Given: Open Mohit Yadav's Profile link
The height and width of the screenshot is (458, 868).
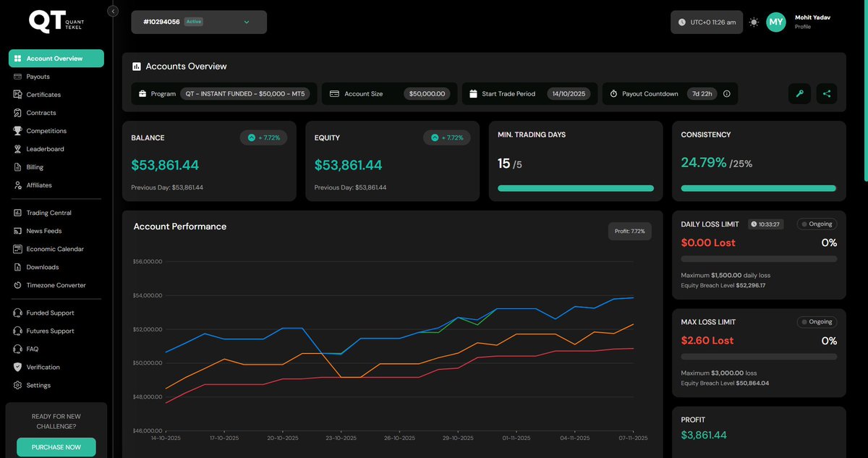Looking at the screenshot, I should pyautogui.click(x=803, y=26).
